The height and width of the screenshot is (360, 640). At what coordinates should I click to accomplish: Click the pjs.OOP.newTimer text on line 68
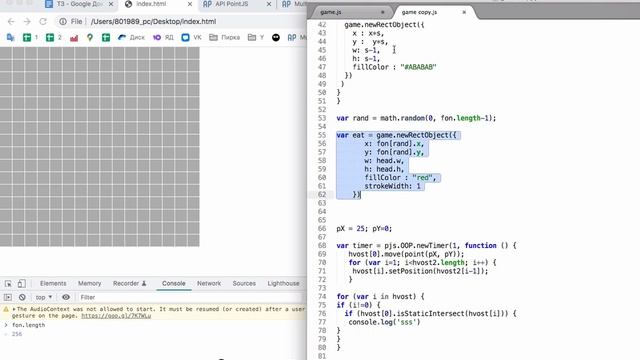click(416, 245)
